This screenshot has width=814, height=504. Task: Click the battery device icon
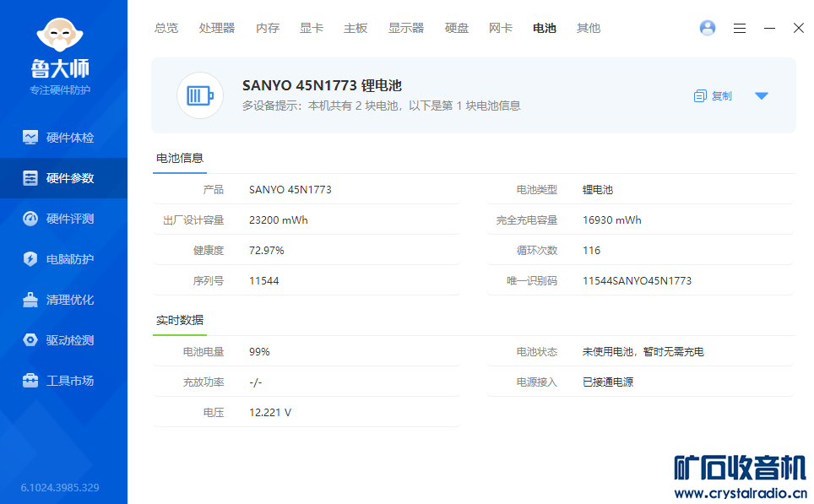(x=200, y=95)
